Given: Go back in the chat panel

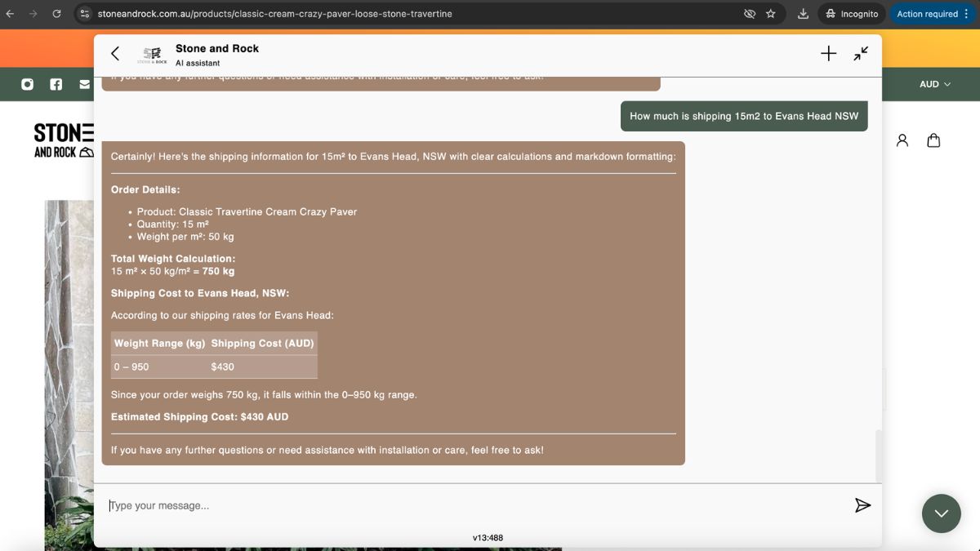Looking at the screenshot, I should pyautogui.click(x=115, y=54).
